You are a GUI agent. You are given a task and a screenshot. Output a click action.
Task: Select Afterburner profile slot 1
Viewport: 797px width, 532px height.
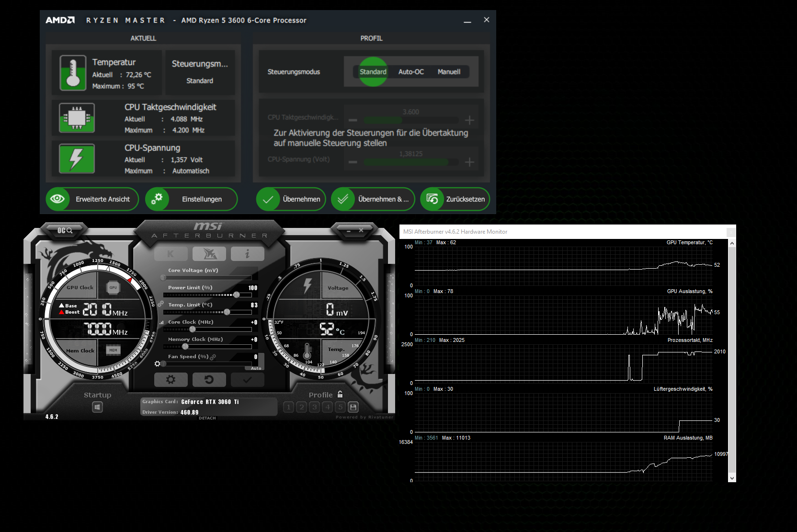[x=288, y=407]
